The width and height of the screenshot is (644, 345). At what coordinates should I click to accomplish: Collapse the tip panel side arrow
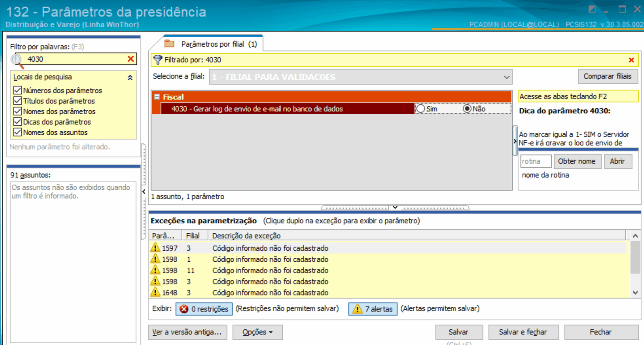515,141
